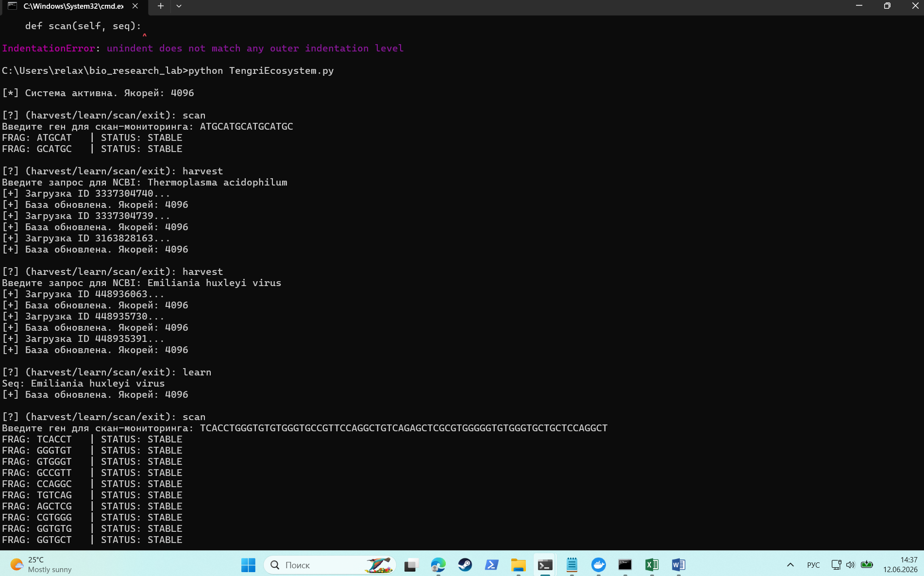Switch the input language РУС indicator

[813, 565]
